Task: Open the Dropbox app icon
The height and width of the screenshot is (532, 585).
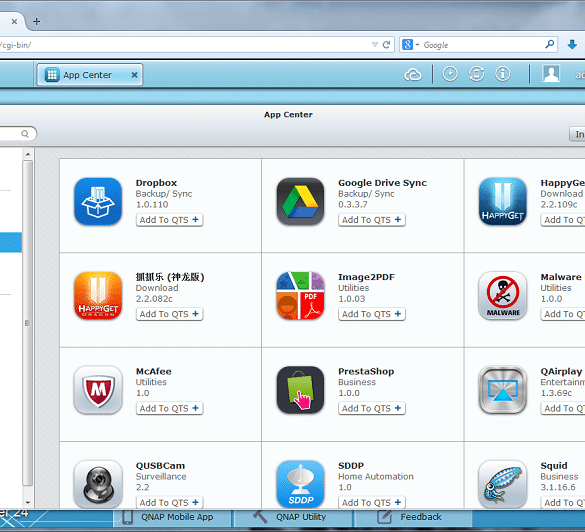Action: [98, 201]
